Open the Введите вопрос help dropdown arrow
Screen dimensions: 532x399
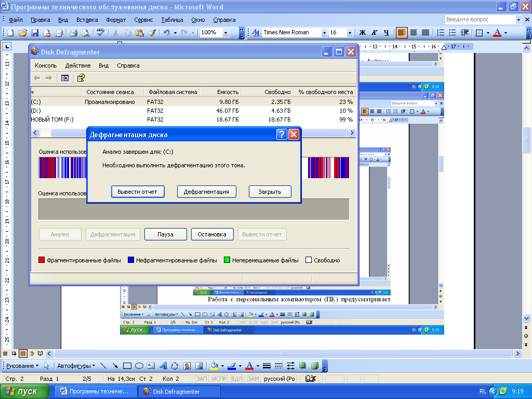tap(518, 20)
